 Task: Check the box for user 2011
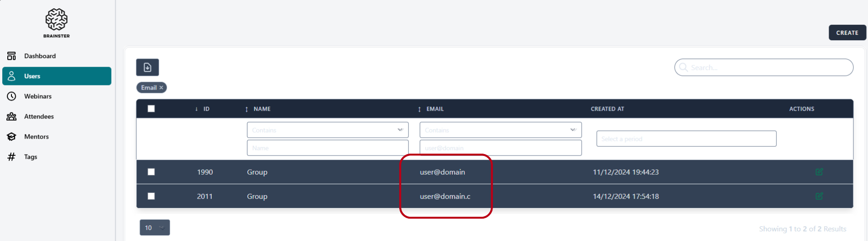tap(151, 196)
